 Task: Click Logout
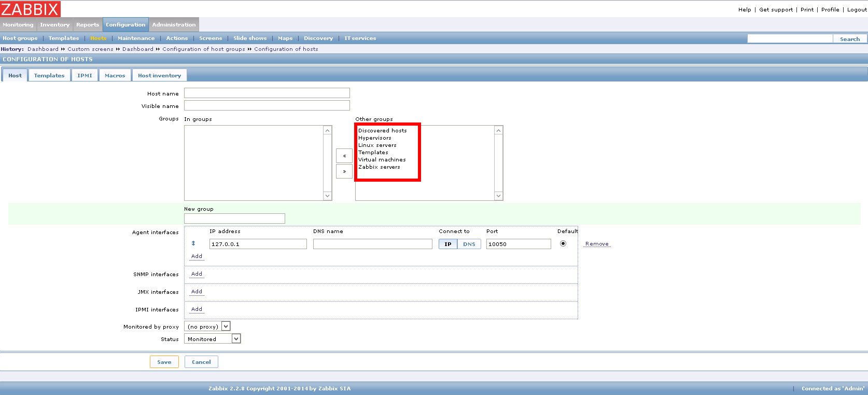click(x=857, y=9)
